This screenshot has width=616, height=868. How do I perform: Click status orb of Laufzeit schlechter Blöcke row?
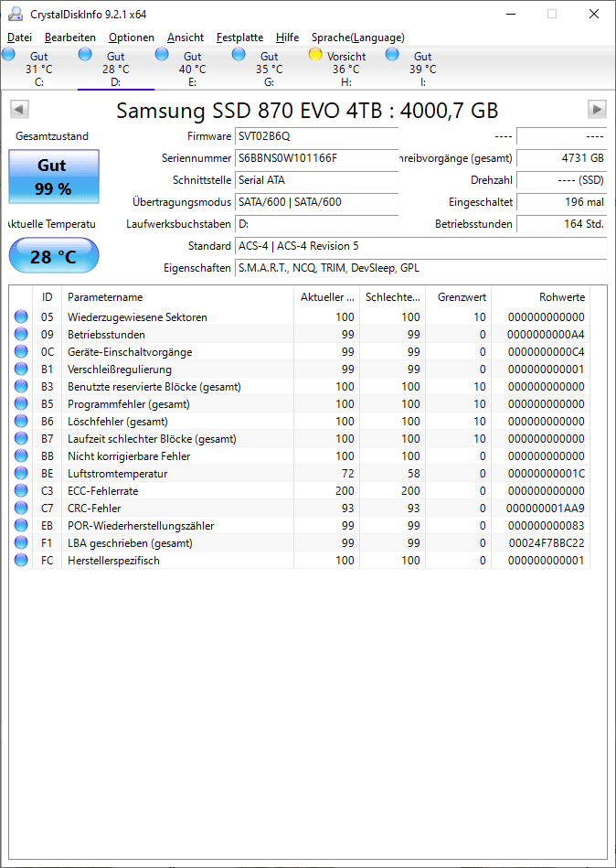(21, 438)
